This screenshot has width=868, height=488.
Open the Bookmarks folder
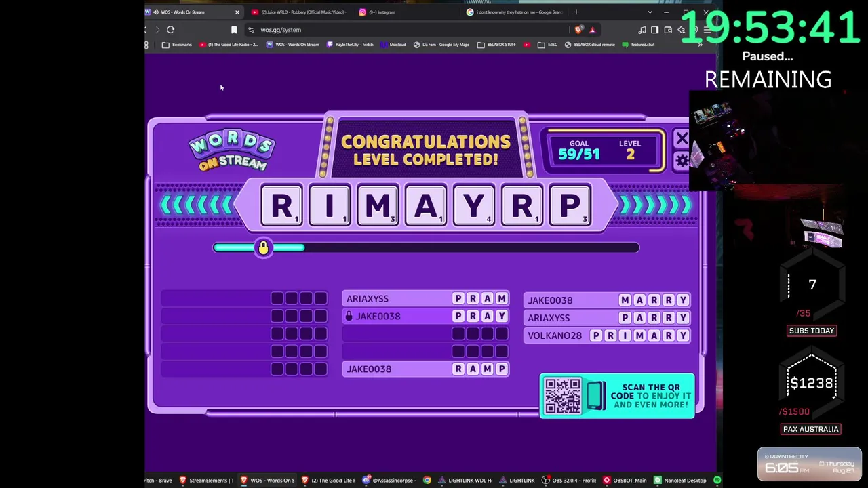(177, 45)
